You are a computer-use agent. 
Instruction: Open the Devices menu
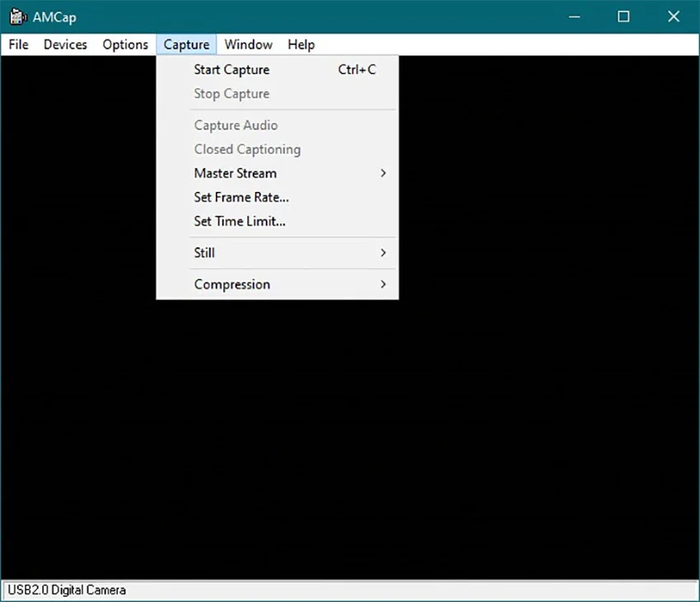pyautogui.click(x=65, y=44)
